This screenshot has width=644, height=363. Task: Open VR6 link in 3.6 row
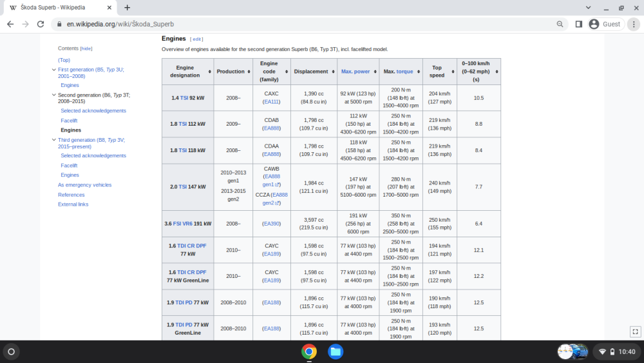(187, 224)
